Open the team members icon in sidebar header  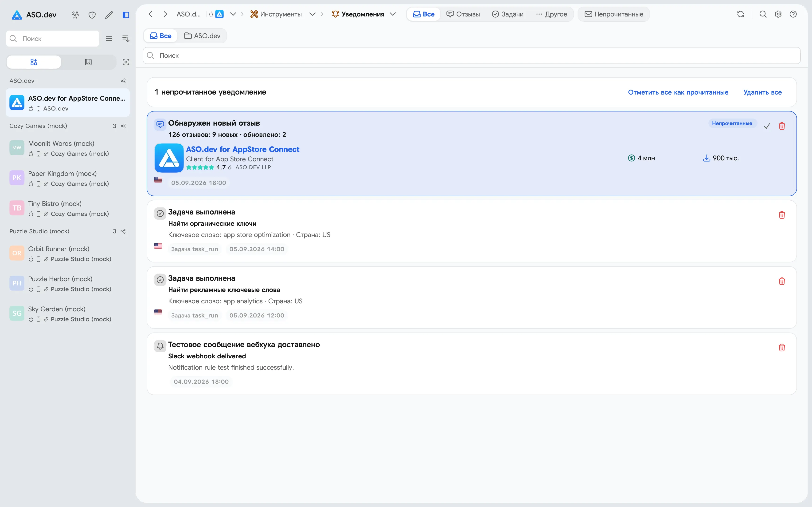pyautogui.click(x=75, y=15)
